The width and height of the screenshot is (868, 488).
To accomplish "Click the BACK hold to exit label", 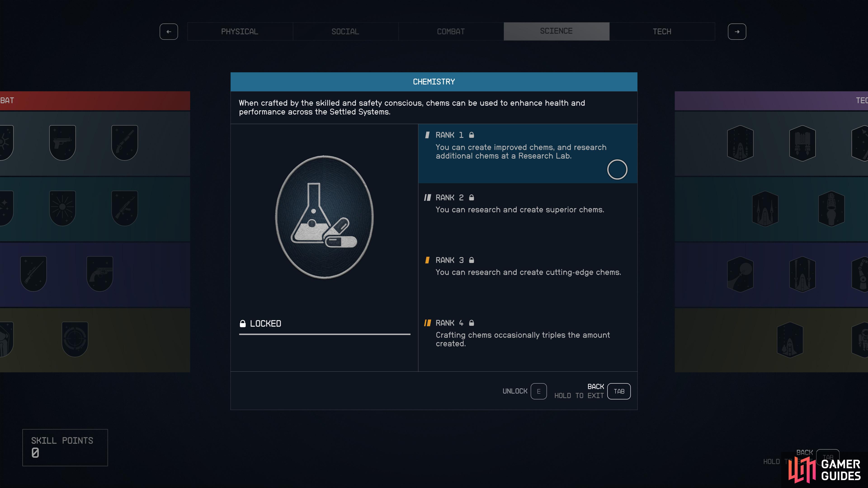I will [579, 391].
